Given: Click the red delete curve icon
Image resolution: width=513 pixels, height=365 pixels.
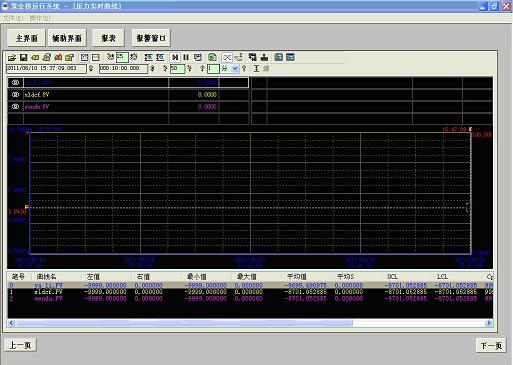Looking at the screenshot, I should [58, 57].
